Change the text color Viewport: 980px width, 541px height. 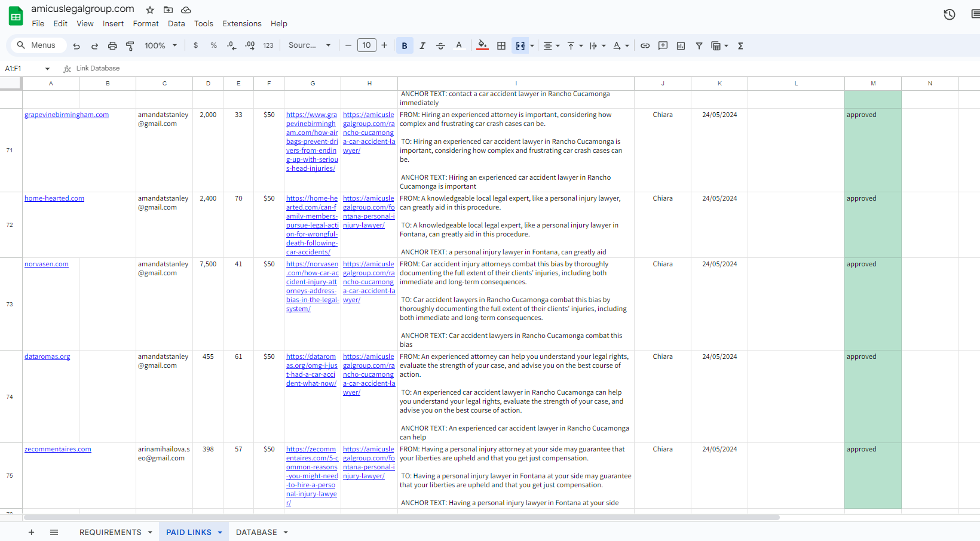pyautogui.click(x=459, y=46)
